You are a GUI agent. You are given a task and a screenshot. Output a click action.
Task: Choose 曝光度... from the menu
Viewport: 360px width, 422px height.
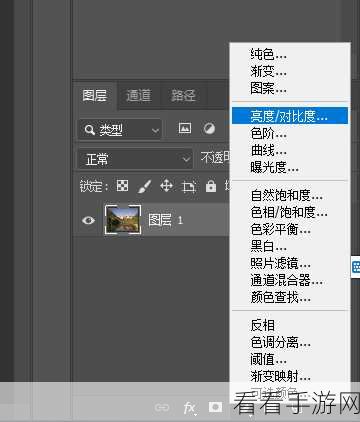click(290, 167)
